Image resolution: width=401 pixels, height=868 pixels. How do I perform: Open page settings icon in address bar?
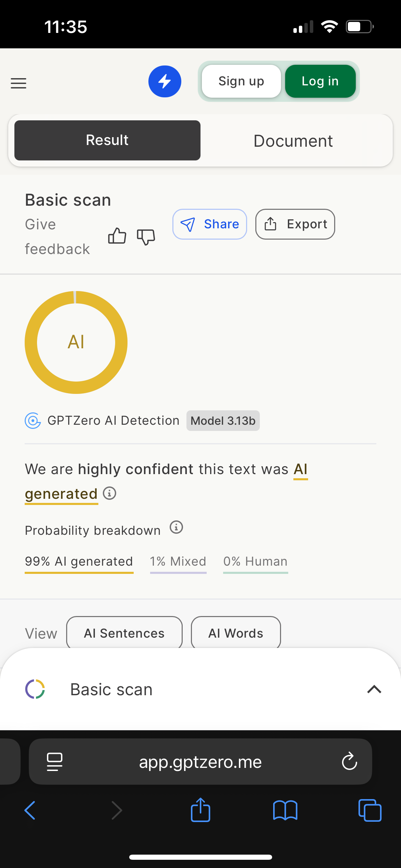coord(54,762)
